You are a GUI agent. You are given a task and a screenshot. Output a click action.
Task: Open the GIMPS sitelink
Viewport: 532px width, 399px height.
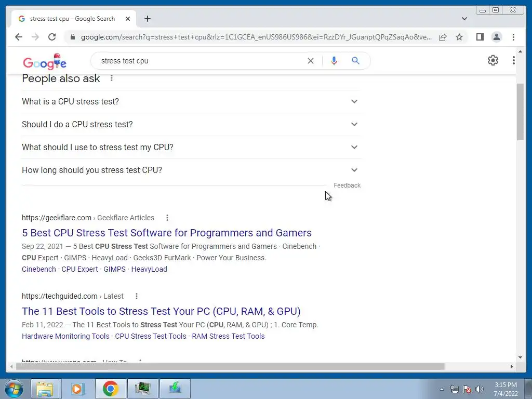pyautogui.click(x=114, y=269)
